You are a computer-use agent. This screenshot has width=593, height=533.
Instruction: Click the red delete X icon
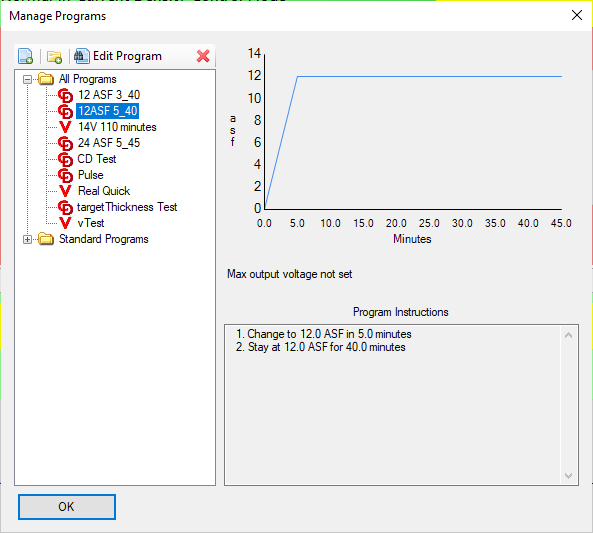point(203,56)
